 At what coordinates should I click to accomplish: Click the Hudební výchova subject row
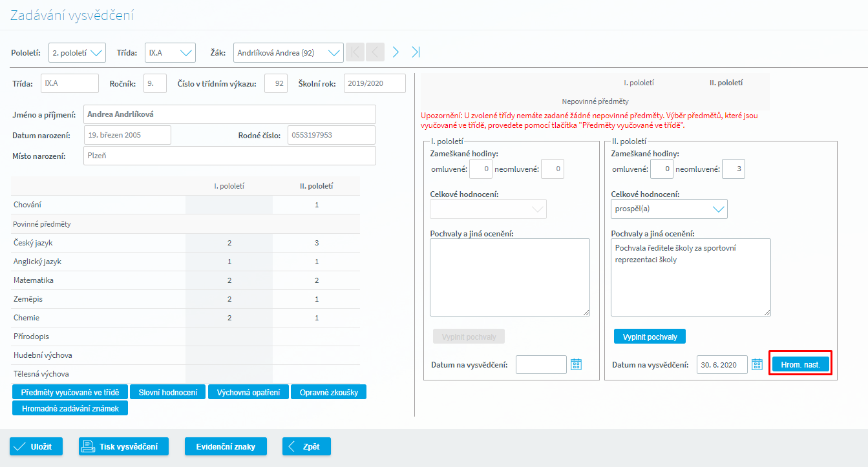click(x=185, y=355)
